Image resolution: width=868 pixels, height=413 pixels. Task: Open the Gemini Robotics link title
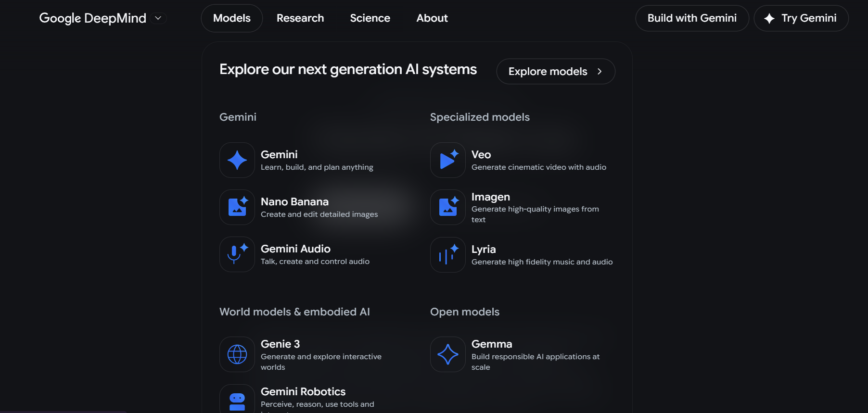coord(303,391)
